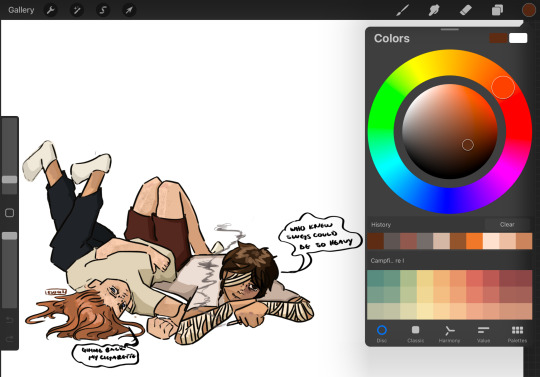Viewport: 540px width, 377px height.
Task: Clear the color history
Action: coord(507,224)
